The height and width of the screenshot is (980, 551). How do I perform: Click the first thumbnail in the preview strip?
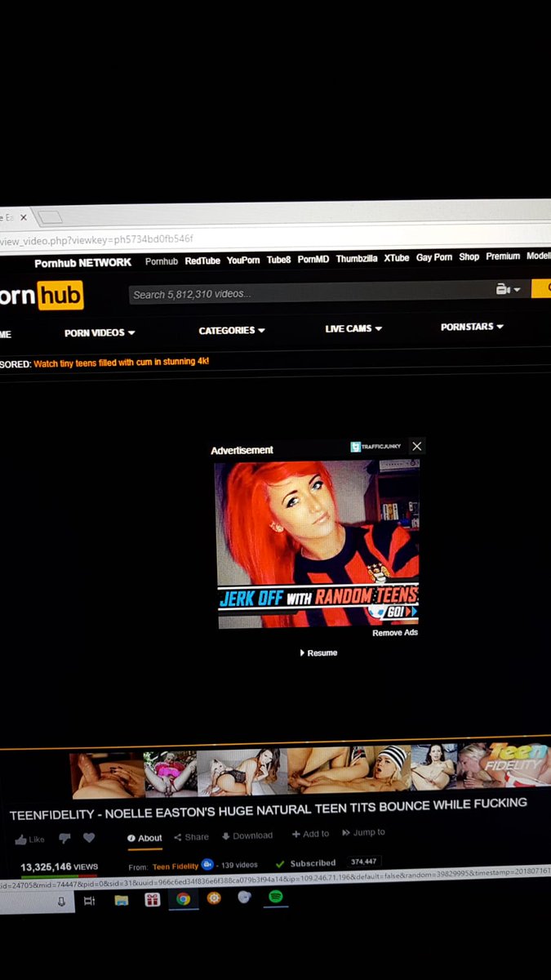tap(107, 774)
